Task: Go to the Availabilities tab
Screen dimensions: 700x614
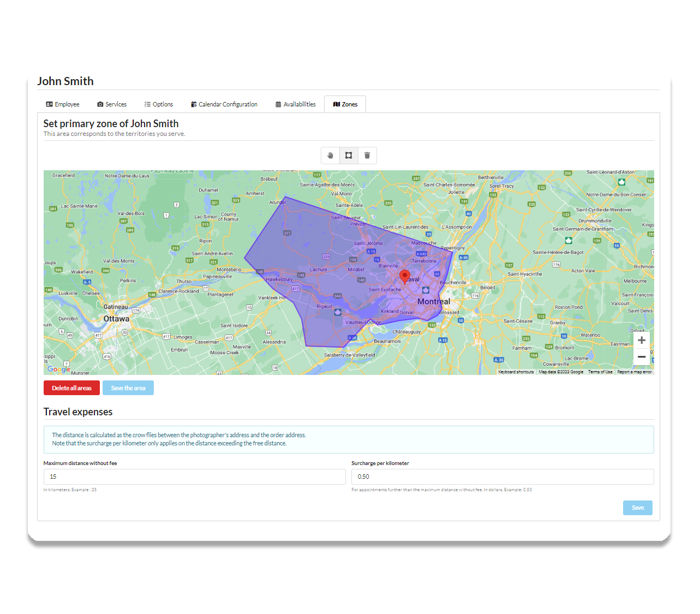Action: tap(296, 104)
